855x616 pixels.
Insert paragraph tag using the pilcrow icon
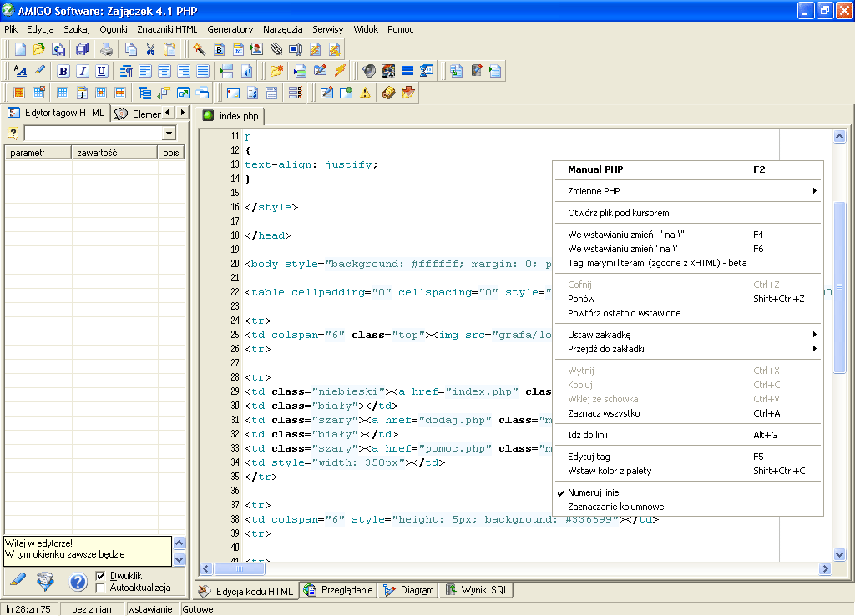[126, 71]
